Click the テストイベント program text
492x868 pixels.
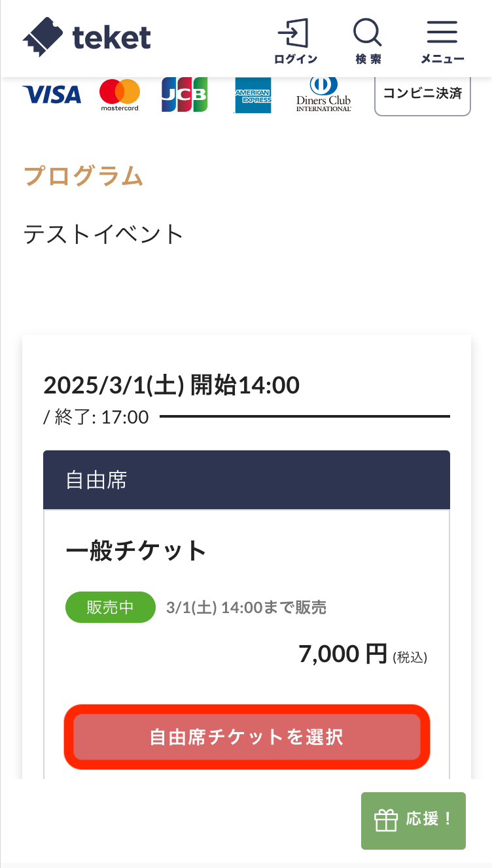tap(103, 234)
